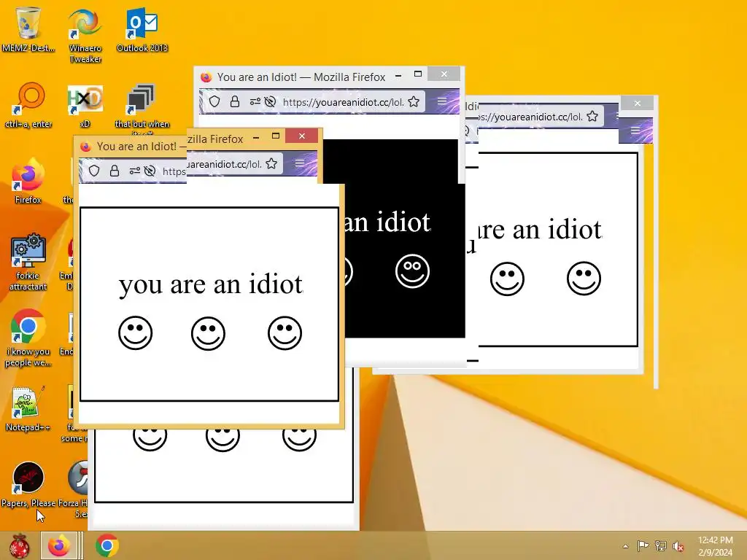Open the hamburger menu in the back-center Firefox window
This screenshot has width=747, height=560.
442,101
